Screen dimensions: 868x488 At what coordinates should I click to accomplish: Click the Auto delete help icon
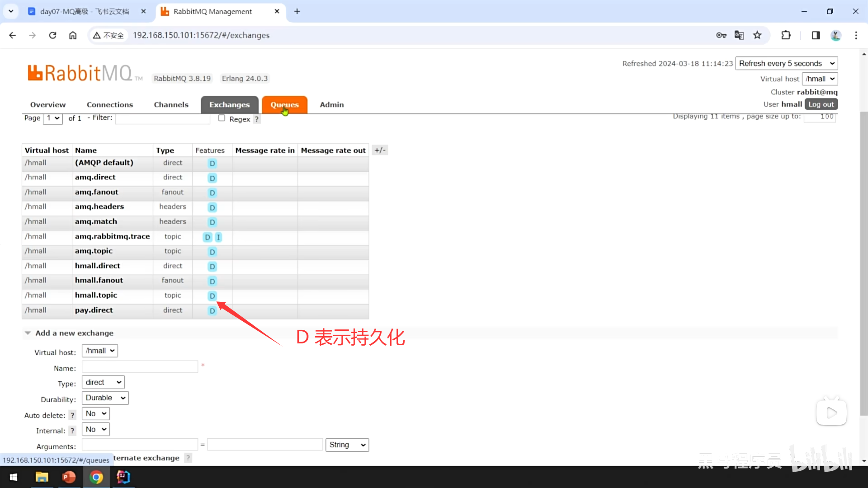pos(72,415)
